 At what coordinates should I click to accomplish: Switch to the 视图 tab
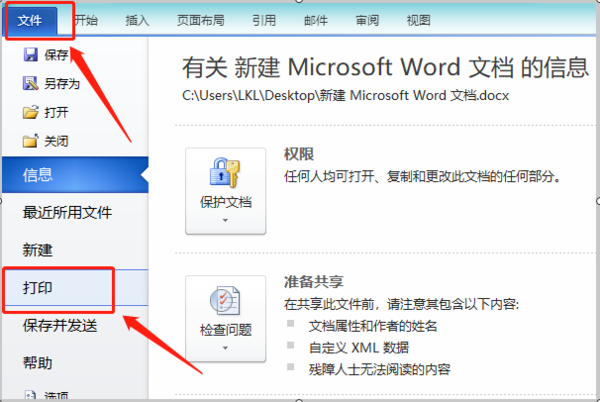pos(418,20)
